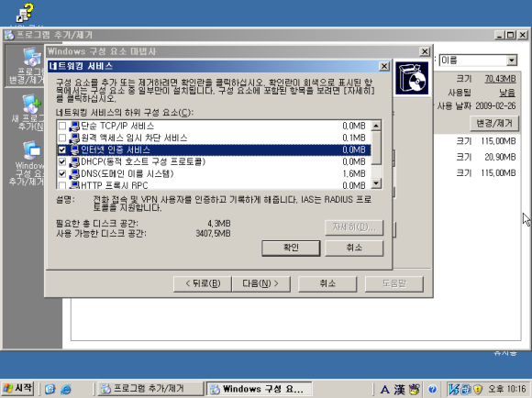Click the 자세히(D)... button
Image resolution: width=532 pixels, height=398 pixels.
pos(354,227)
